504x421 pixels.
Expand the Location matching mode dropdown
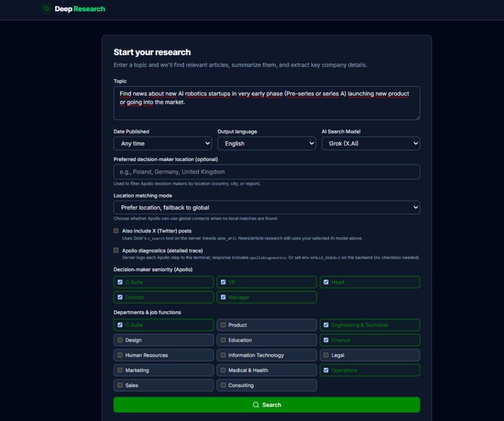click(x=267, y=207)
